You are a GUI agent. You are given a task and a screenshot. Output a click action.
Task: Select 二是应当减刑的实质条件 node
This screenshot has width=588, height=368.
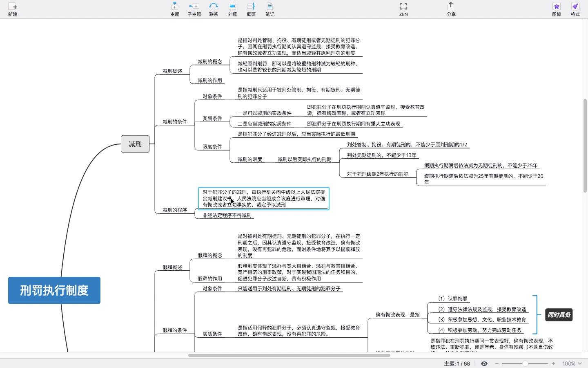[x=265, y=124]
